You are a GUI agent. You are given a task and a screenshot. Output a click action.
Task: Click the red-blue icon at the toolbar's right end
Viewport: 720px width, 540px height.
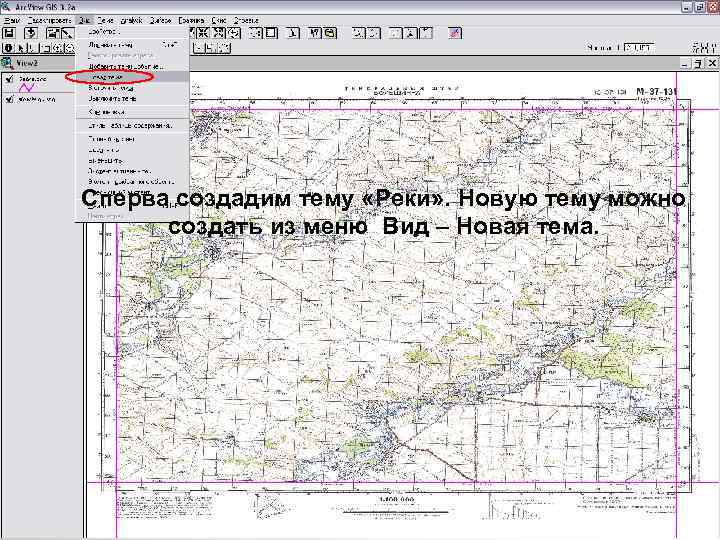(455, 33)
